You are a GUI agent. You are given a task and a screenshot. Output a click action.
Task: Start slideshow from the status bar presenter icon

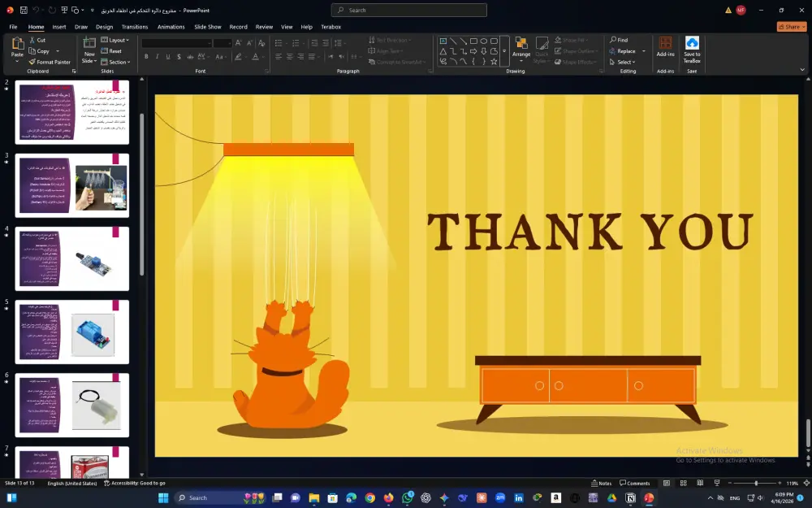point(717,482)
